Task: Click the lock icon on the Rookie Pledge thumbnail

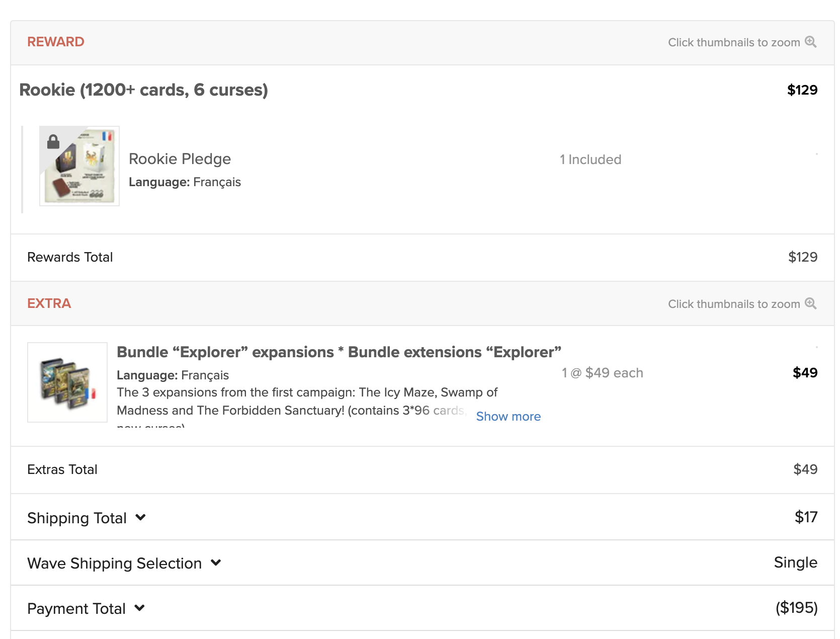Action: coord(53,141)
